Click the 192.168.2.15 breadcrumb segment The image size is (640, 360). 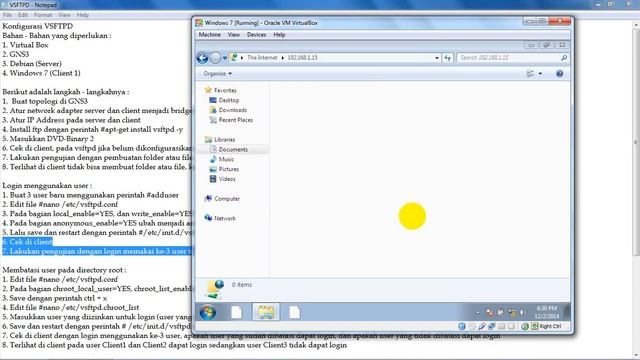pyautogui.click(x=302, y=58)
